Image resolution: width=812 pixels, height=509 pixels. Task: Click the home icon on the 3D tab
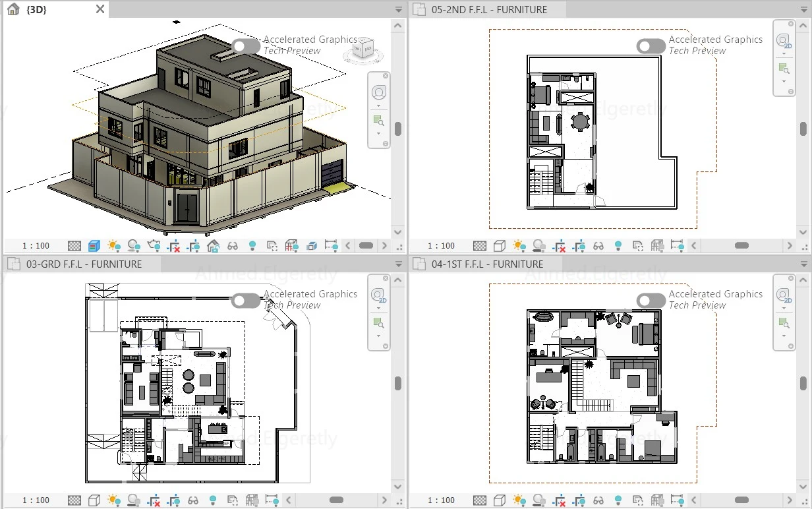pos(13,9)
